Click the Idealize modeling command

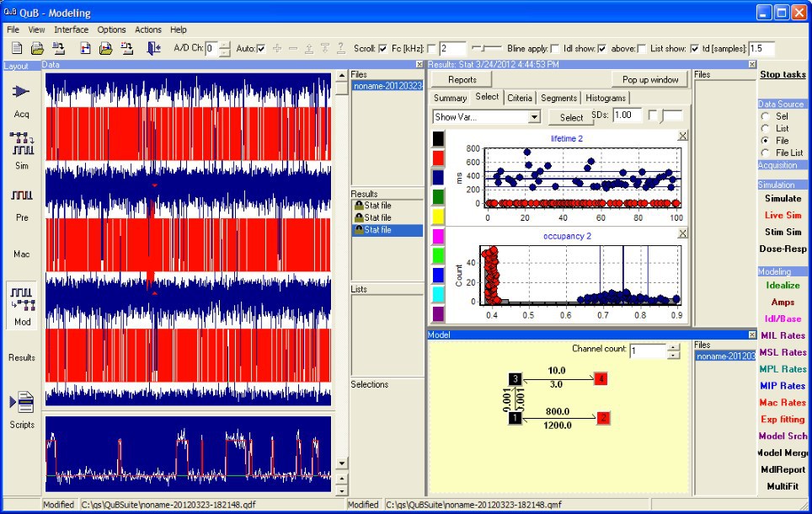coord(783,285)
